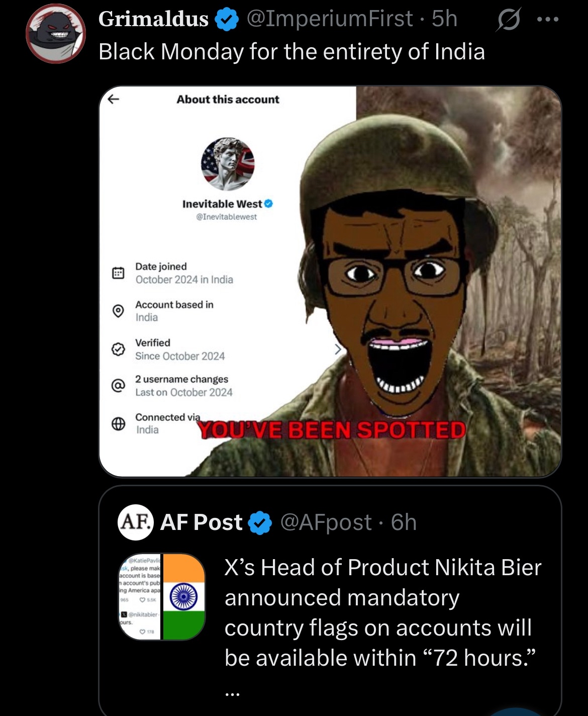
Task: Open the @ImperiumFirst handle link
Action: point(330,19)
